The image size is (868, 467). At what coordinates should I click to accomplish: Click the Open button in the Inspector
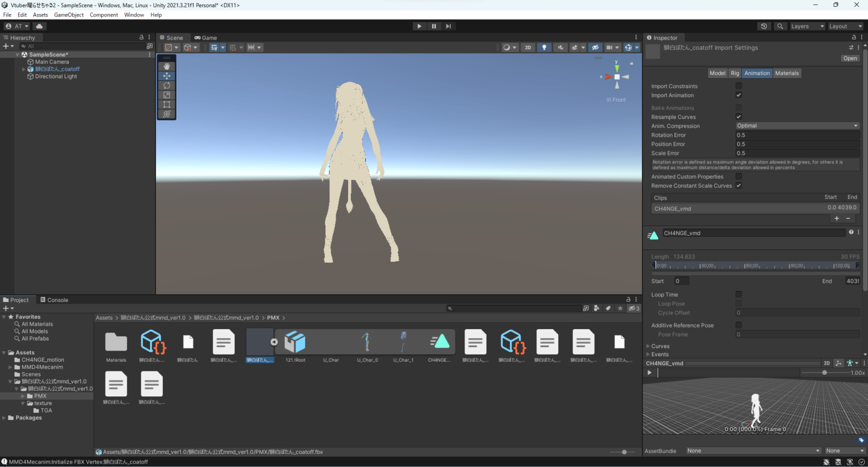point(850,58)
